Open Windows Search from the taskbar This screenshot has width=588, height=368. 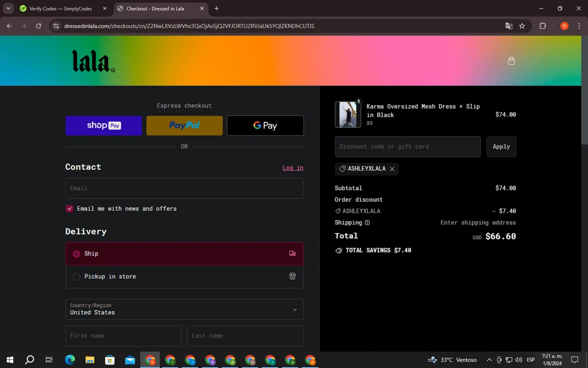[x=29, y=360]
